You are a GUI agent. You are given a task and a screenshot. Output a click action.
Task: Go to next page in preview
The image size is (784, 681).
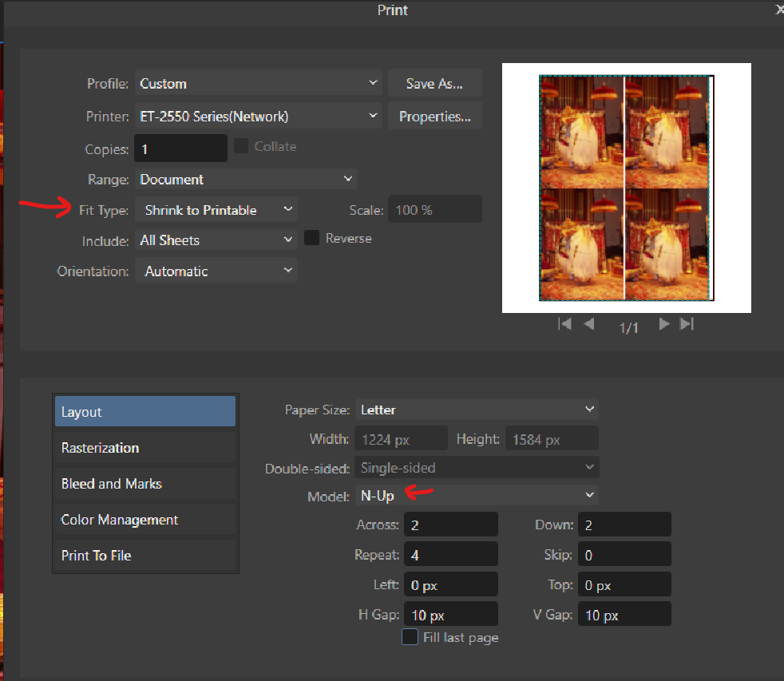663,324
